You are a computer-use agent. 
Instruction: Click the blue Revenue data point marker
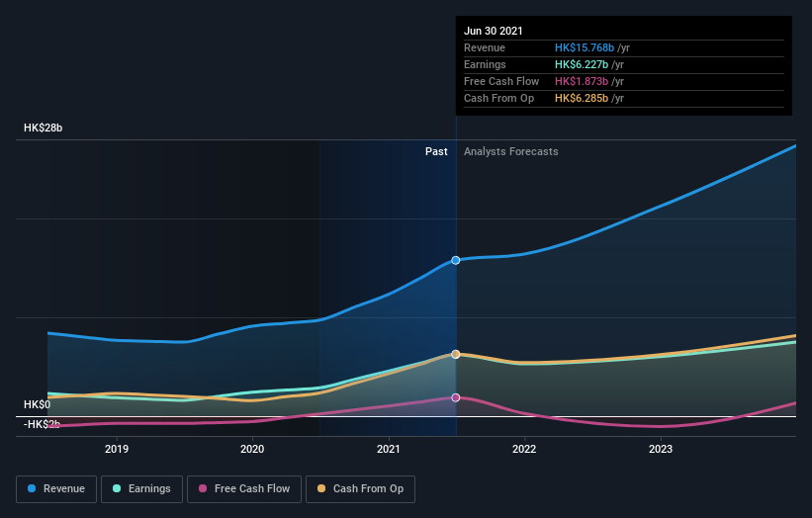pyautogui.click(x=456, y=260)
